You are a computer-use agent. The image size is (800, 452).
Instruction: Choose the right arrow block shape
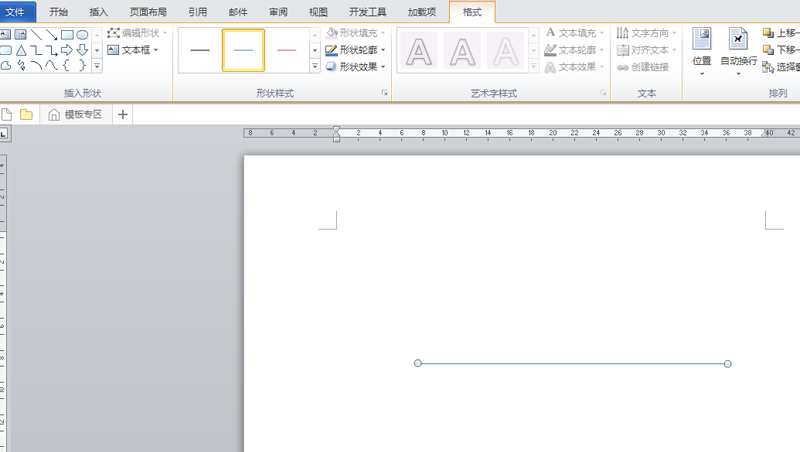point(67,50)
